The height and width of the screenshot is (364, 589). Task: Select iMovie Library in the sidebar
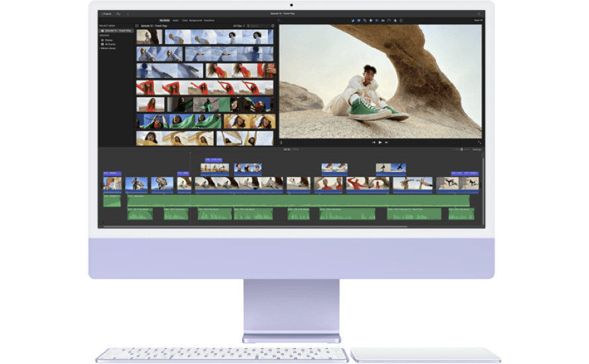(108, 48)
